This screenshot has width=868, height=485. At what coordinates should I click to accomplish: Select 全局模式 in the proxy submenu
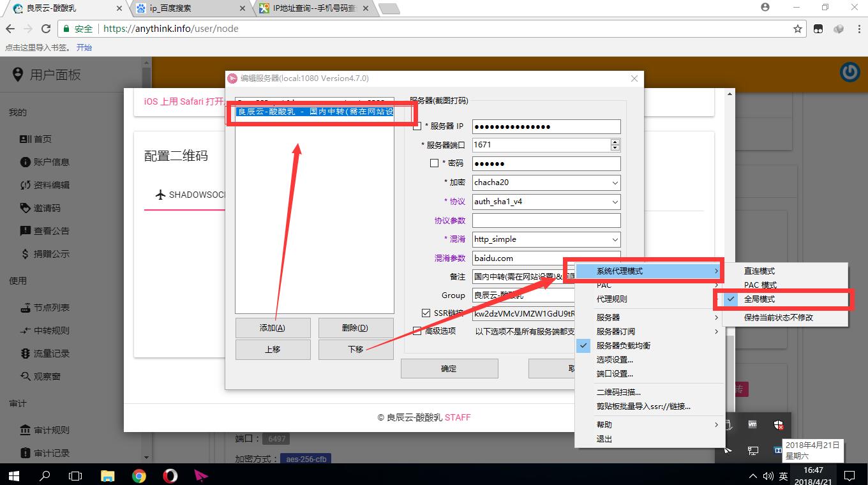(759, 299)
